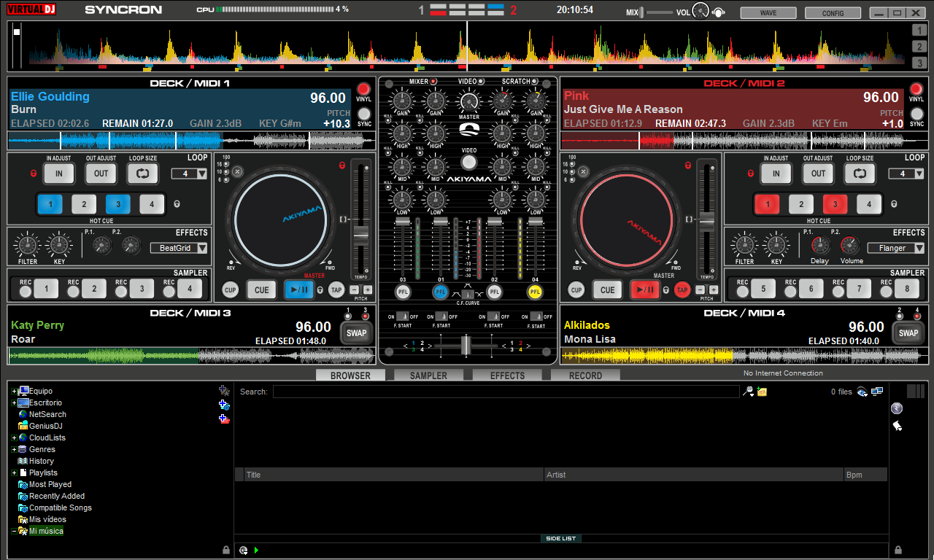Select waveform zoom level 3
The image size is (934, 560).
(919, 63)
